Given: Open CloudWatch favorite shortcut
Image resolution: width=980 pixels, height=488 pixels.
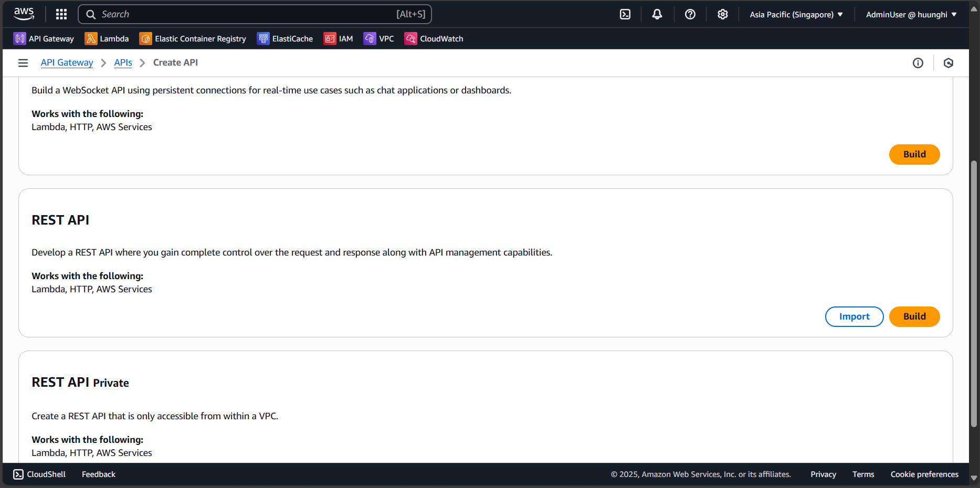Looking at the screenshot, I should click(434, 39).
